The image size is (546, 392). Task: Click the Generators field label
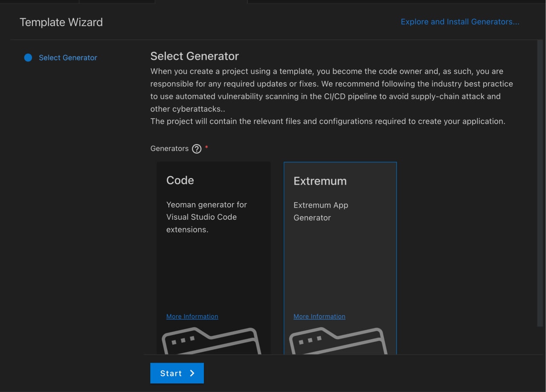(x=169, y=148)
